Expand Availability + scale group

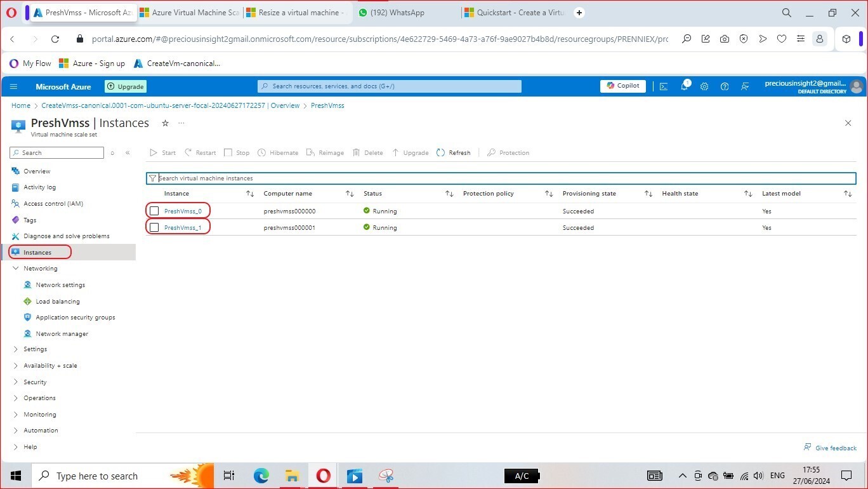pos(16,366)
